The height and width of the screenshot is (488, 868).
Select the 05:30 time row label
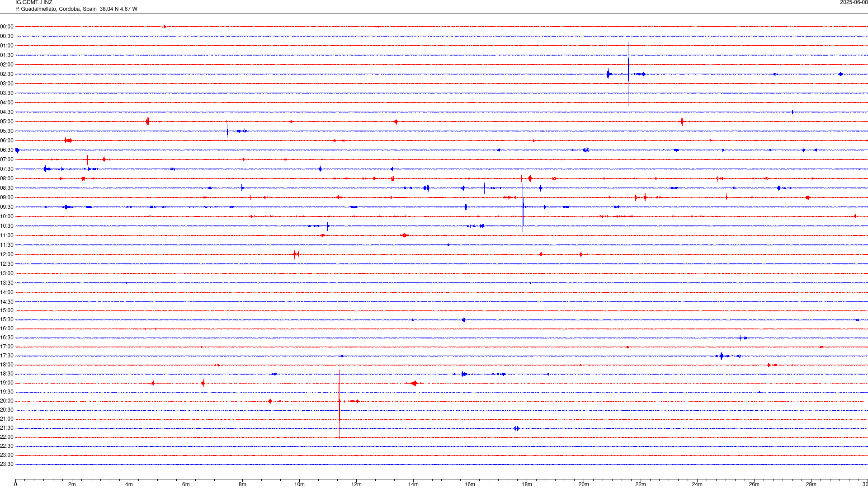click(x=7, y=131)
